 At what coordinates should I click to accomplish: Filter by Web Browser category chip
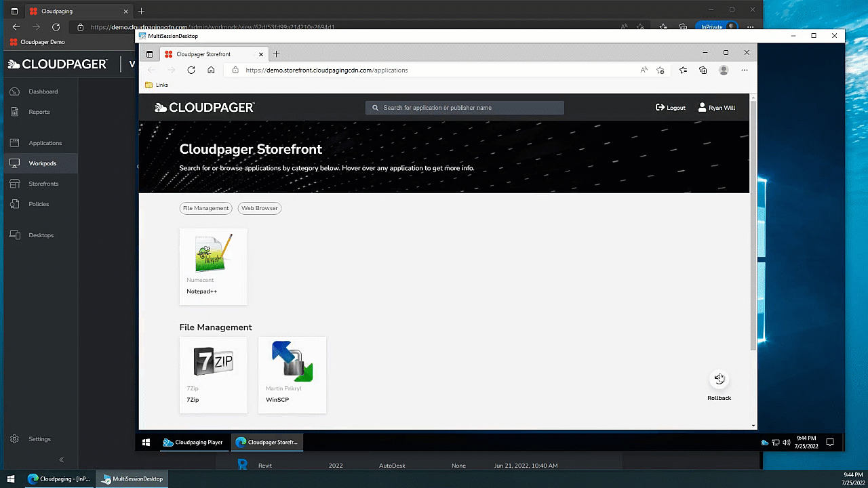pyautogui.click(x=260, y=208)
